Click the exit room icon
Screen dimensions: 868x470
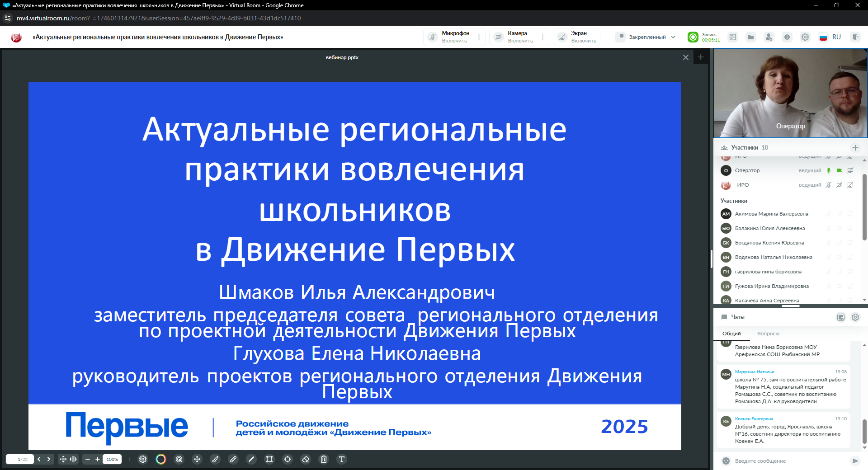[x=855, y=37]
